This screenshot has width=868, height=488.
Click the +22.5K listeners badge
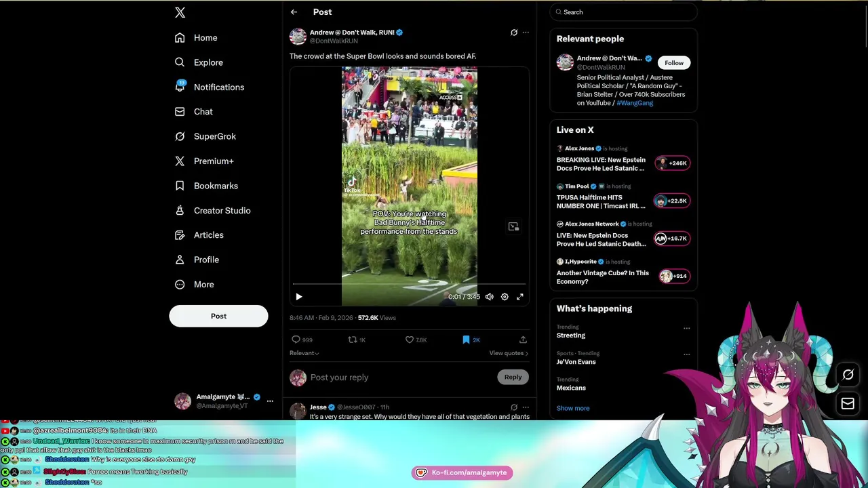(x=671, y=201)
